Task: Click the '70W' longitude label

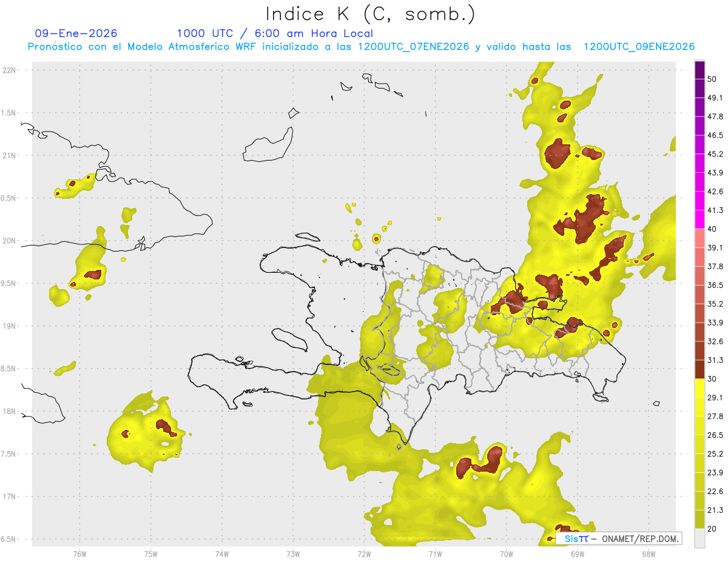Action: 507,554
